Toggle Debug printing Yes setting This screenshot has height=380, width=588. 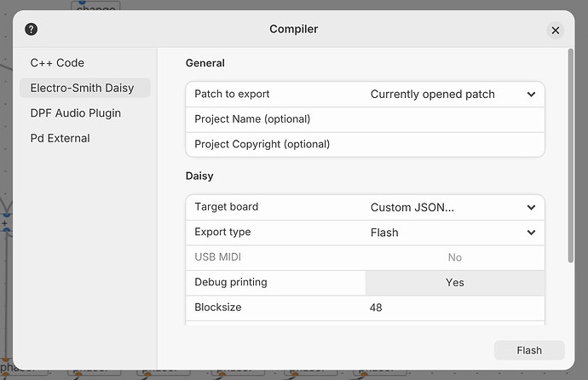(454, 283)
